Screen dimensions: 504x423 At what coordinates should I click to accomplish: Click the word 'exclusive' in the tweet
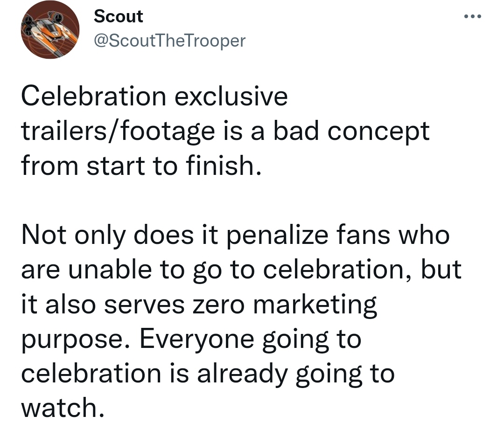231,97
